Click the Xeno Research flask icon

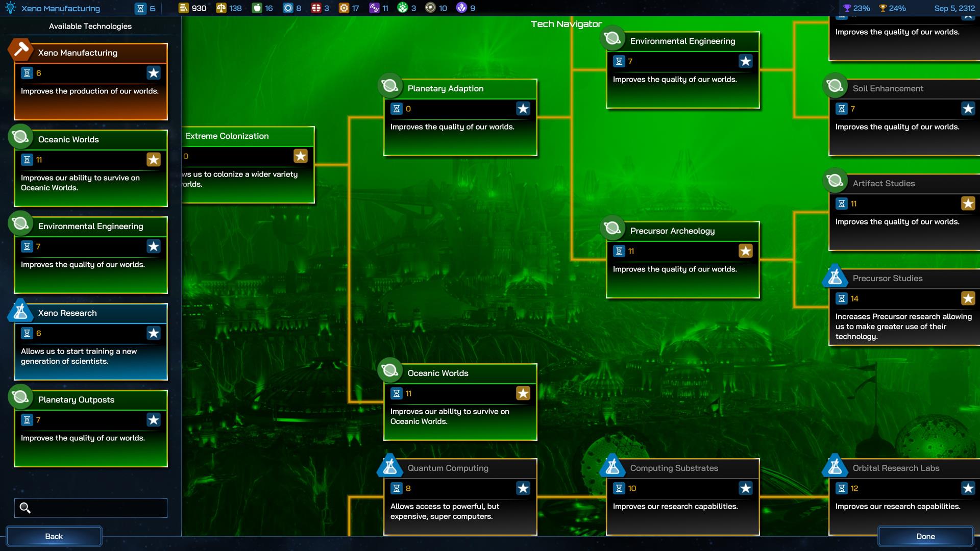(x=20, y=311)
